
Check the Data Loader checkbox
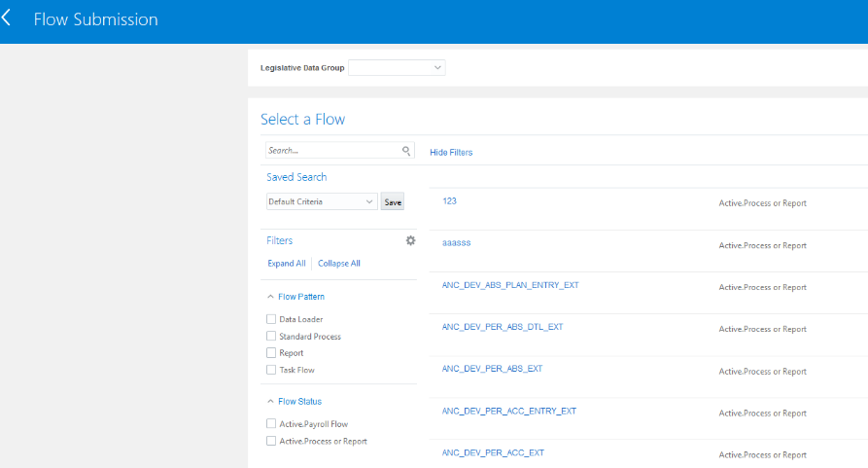(x=271, y=319)
